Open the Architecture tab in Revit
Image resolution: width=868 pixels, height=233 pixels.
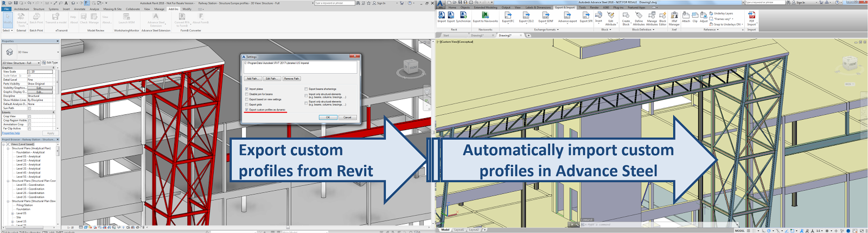(x=22, y=9)
